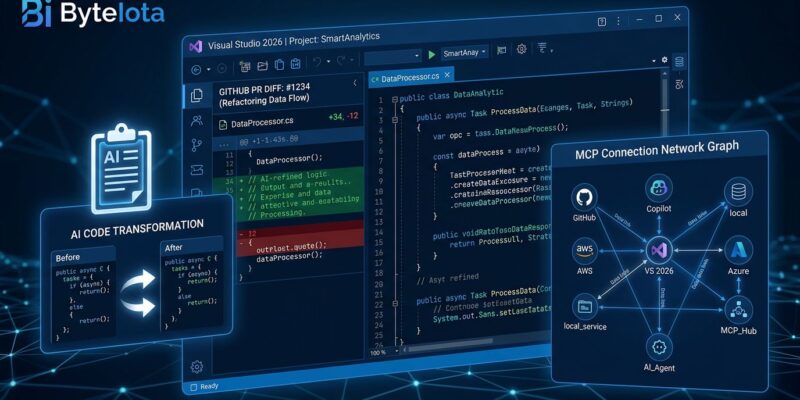The height and width of the screenshot is (400, 800).
Task: Click the After code panel header
Action: [192, 246]
